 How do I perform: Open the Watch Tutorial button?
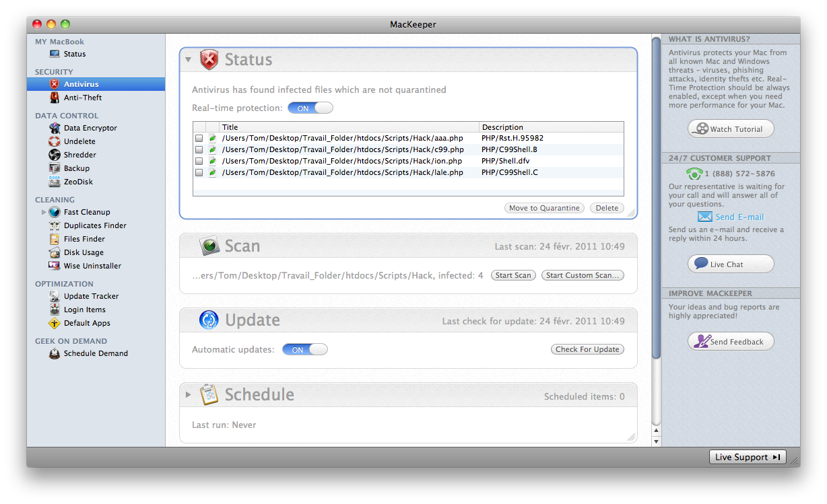pyautogui.click(x=731, y=129)
